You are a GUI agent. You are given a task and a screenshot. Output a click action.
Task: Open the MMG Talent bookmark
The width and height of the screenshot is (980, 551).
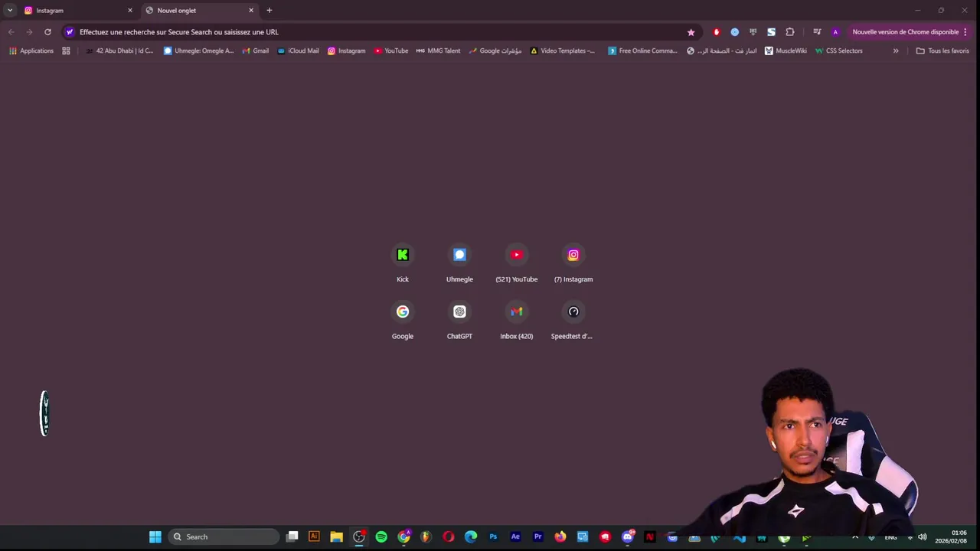click(438, 51)
